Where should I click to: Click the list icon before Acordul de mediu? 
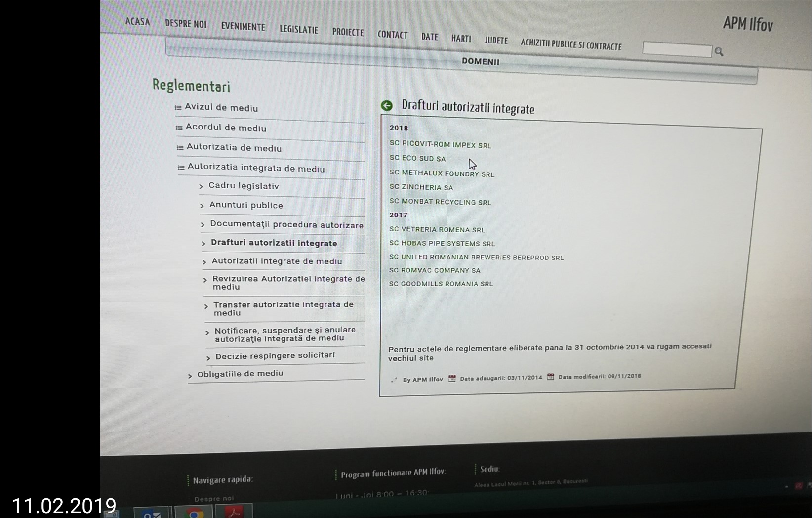(x=179, y=128)
